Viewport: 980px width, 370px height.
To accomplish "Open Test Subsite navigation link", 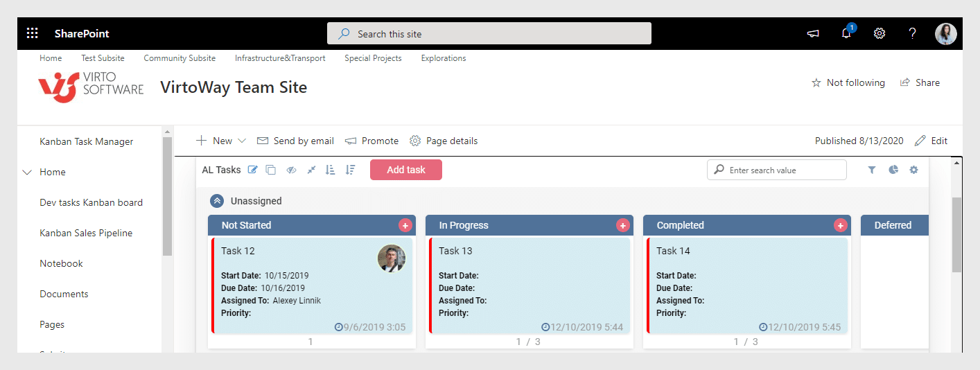I will [103, 58].
